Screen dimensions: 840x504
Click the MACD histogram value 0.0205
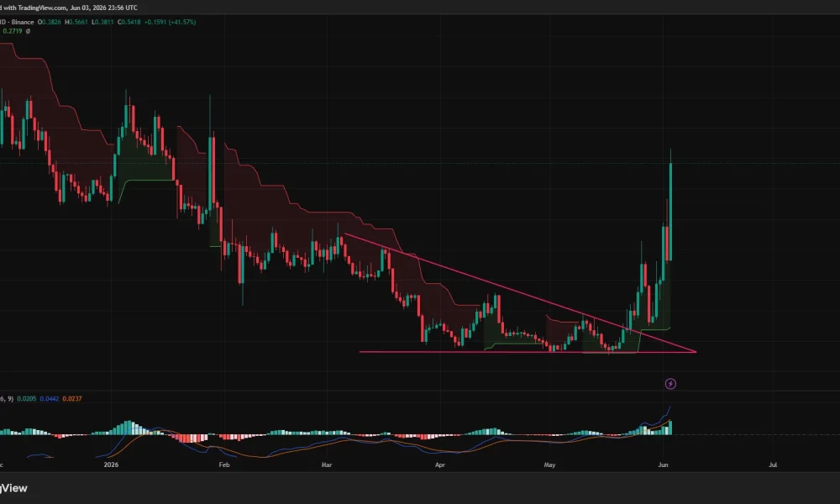point(27,398)
